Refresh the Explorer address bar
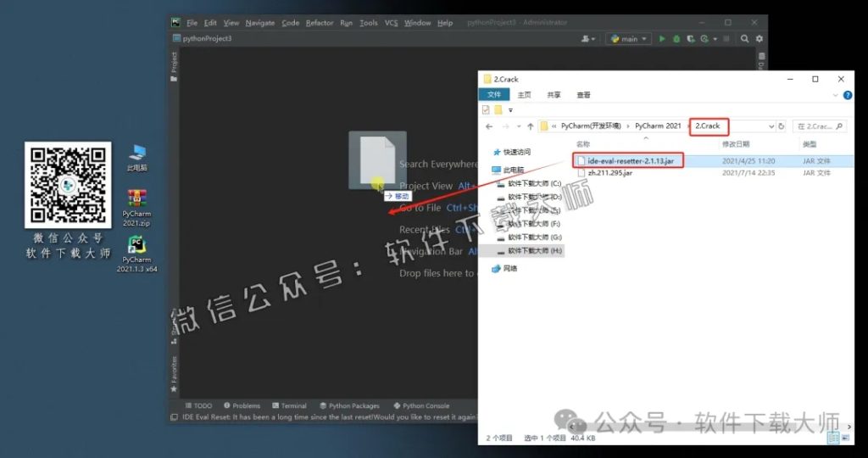This screenshot has width=868, height=458. (781, 126)
